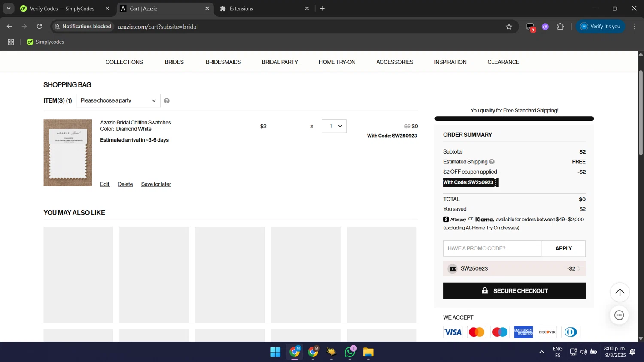Click the Save for later link
The height and width of the screenshot is (362, 644).
pyautogui.click(x=156, y=184)
